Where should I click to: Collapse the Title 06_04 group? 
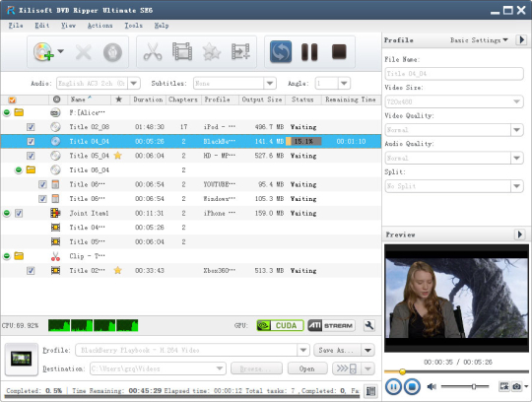click(19, 169)
